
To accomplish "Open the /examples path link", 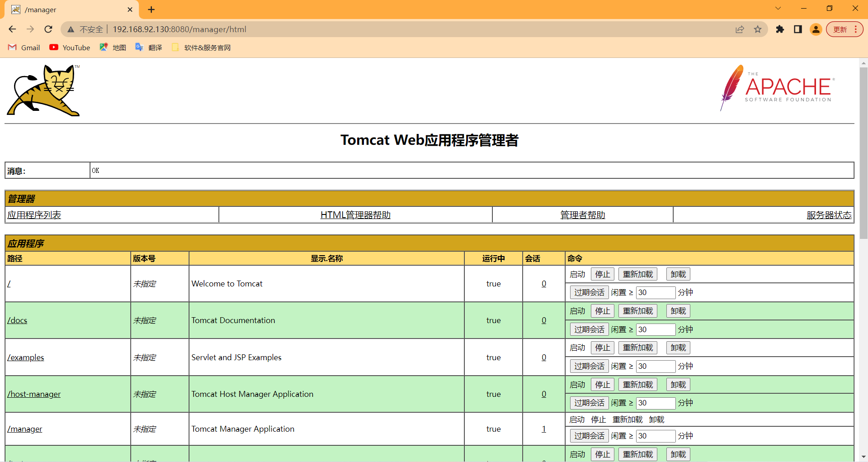I will (x=26, y=357).
